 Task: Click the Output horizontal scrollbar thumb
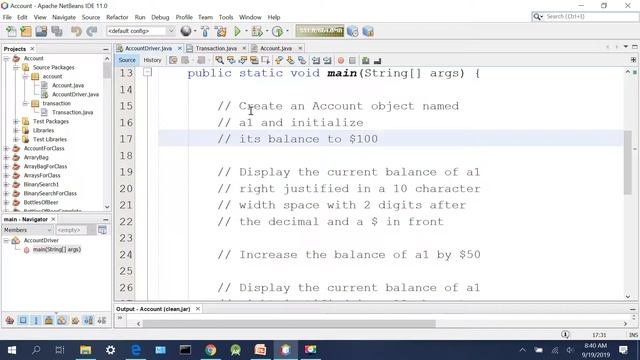pos(289,324)
